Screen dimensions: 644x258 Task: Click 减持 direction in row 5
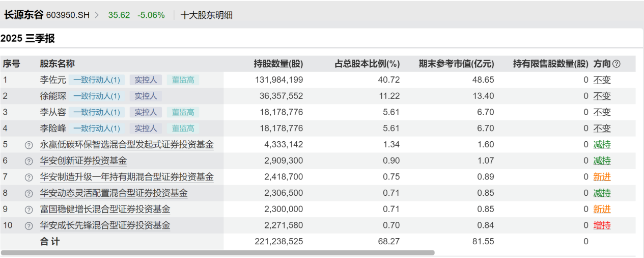pos(602,145)
